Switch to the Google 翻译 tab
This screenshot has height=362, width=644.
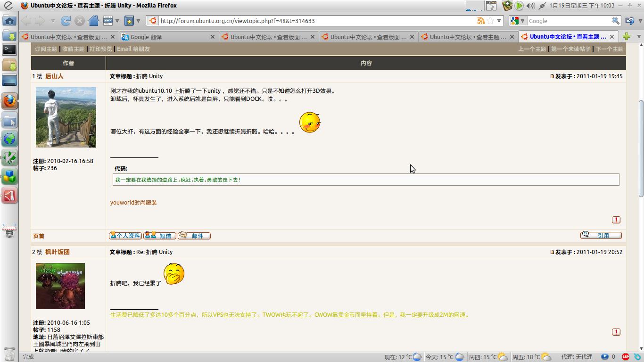(168, 37)
